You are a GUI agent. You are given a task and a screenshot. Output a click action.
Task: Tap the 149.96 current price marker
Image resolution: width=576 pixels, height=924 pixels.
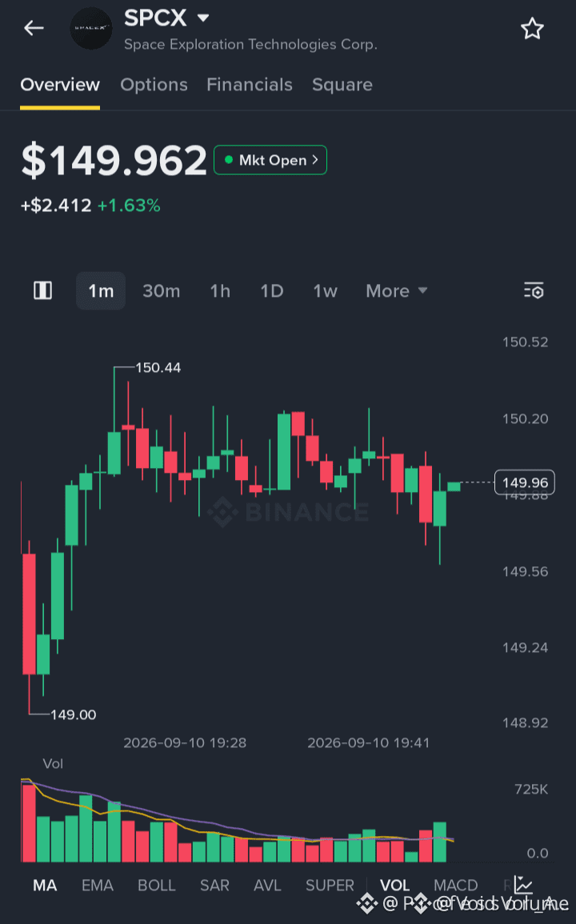(x=525, y=482)
